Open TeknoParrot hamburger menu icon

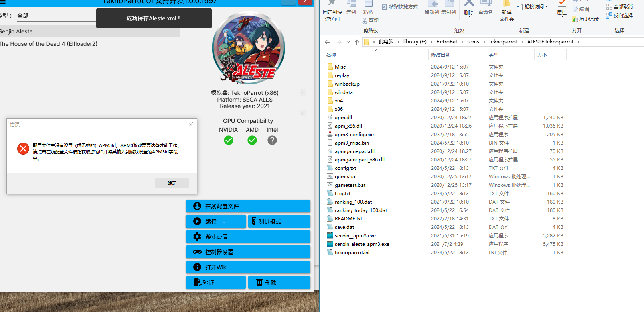point(2,2)
